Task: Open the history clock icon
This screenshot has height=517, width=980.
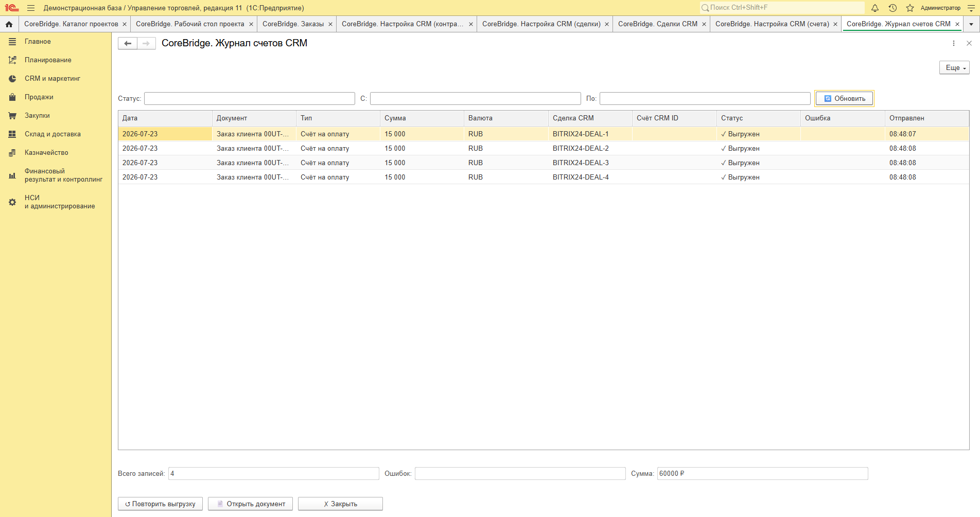Action: pos(892,8)
